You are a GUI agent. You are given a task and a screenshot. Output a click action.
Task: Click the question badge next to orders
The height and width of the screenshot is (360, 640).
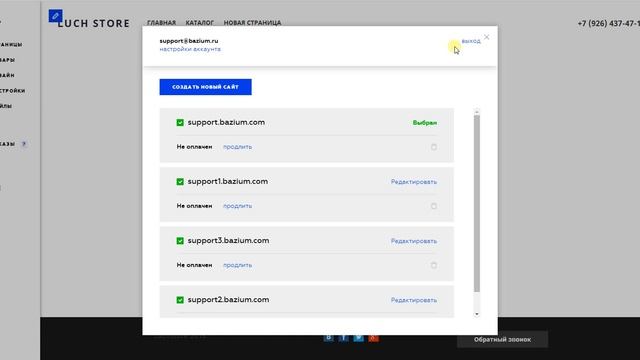24,144
